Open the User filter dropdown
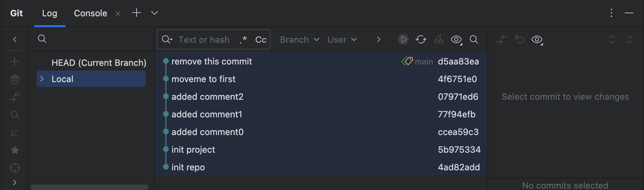Image resolution: width=644 pixels, height=190 pixels. point(342,40)
